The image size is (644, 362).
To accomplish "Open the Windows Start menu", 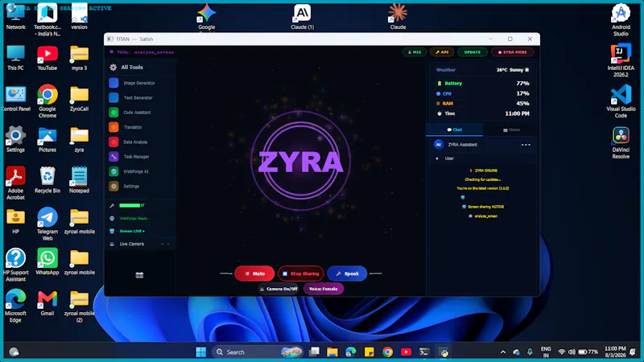I will [200, 352].
